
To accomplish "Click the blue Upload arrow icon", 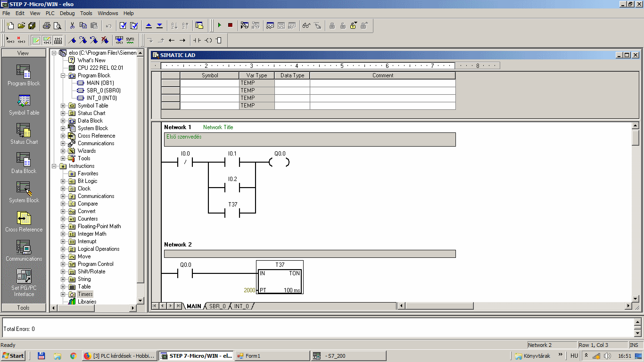I will tap(149, 25).
